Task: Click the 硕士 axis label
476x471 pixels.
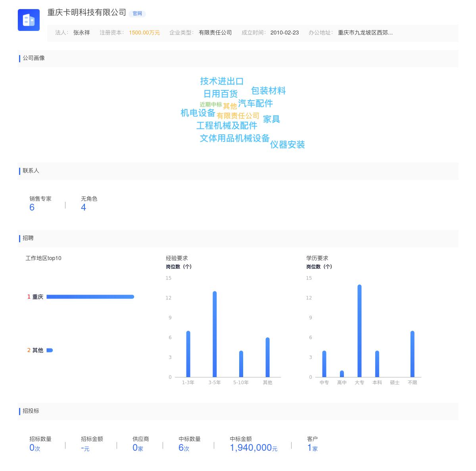Action: [x=395, y=383]
